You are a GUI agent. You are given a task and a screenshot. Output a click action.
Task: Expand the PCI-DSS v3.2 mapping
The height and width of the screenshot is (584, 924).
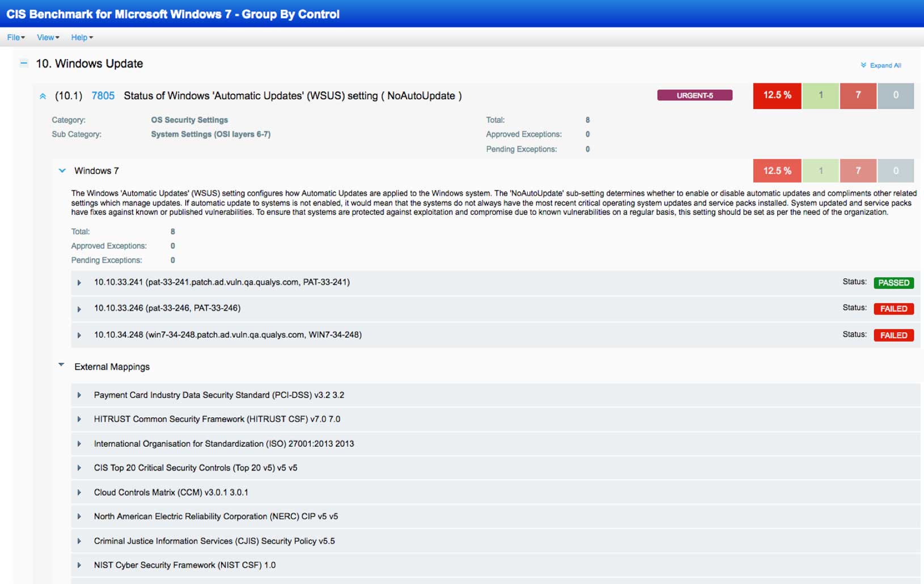point(79,395)
